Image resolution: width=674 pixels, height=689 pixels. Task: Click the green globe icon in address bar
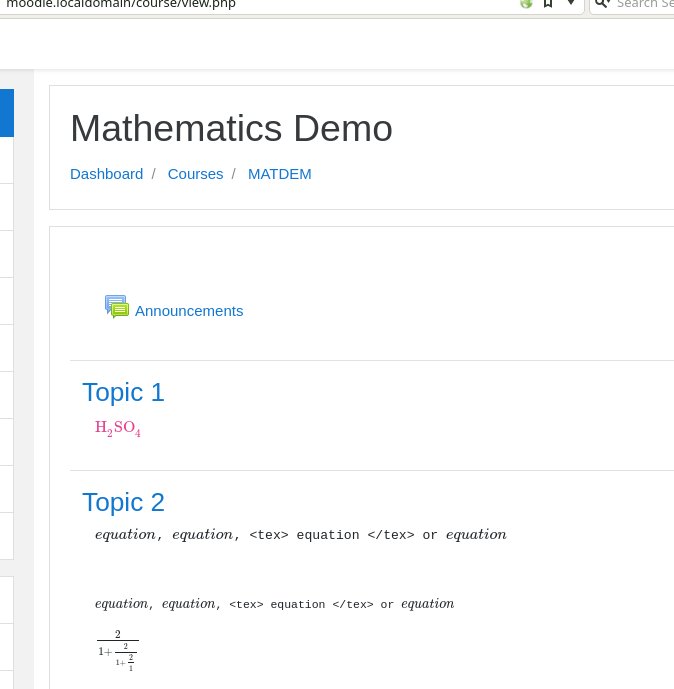tap(526, 4)
